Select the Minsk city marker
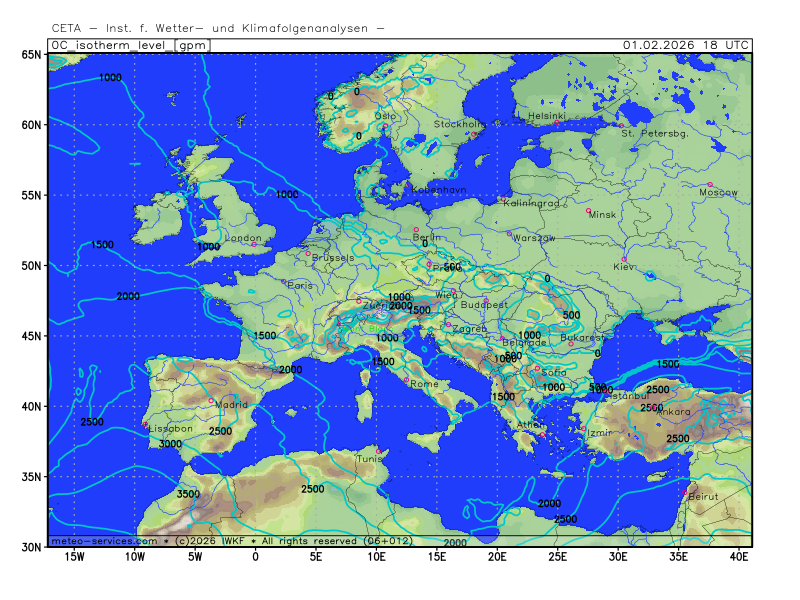Image resolution: width=800 pixels, height=600 pixels. [588, 210]
